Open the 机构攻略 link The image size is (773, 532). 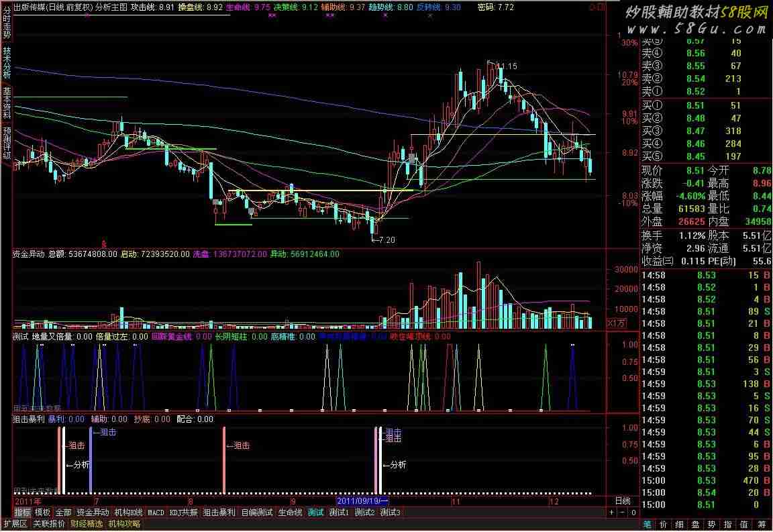pos(124,524)
